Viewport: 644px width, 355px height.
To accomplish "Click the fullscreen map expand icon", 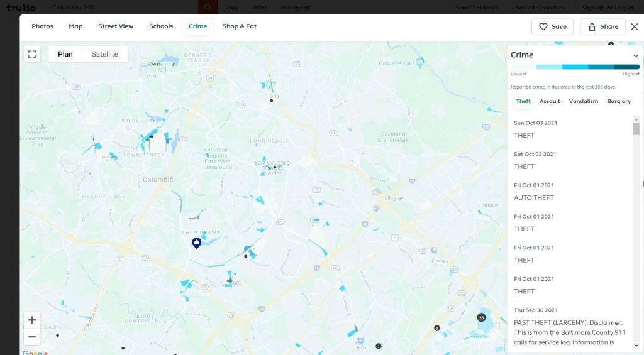I will click(x=32, y=54).
